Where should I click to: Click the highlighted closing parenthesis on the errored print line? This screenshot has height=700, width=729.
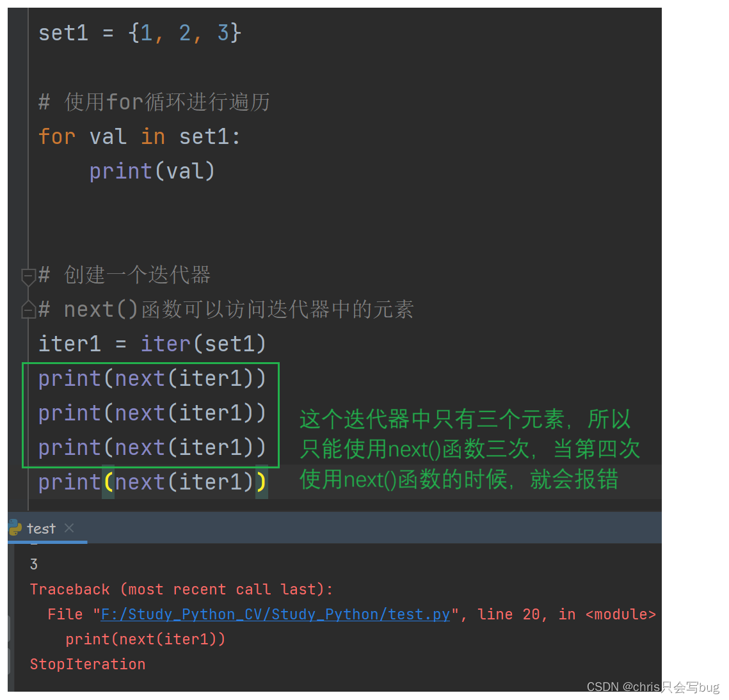click(x=262, y=481)
